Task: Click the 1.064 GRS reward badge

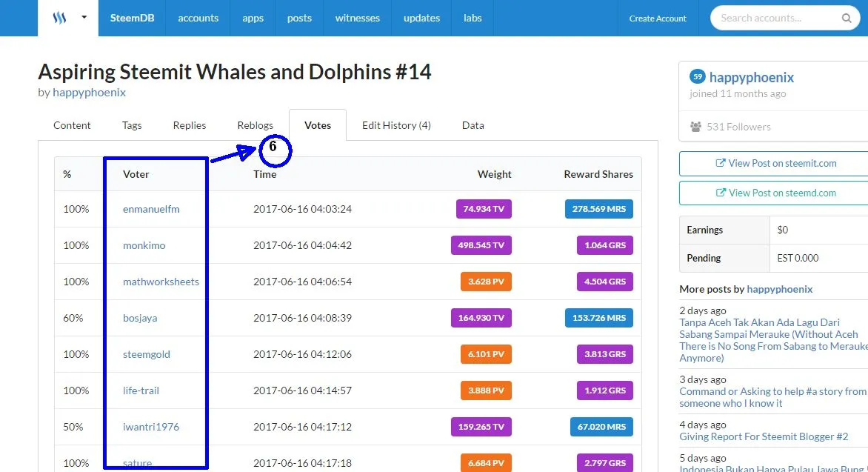Action: pyautogui.click(x=605, y=245)
